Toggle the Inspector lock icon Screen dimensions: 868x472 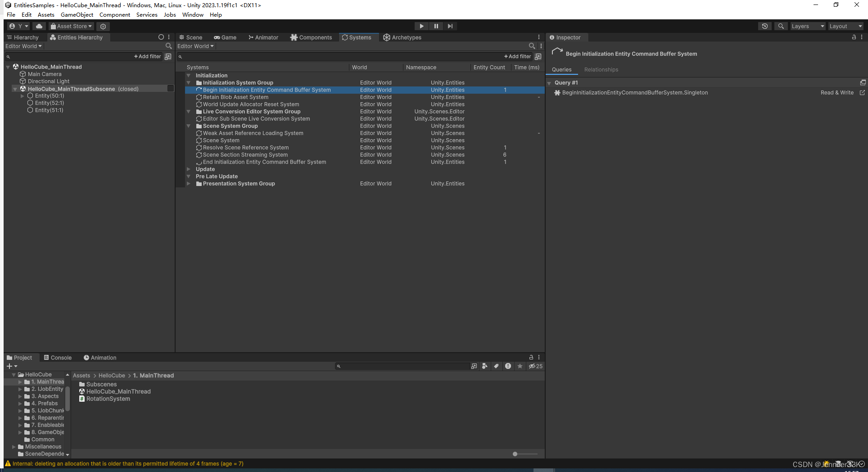pos(854,37)
